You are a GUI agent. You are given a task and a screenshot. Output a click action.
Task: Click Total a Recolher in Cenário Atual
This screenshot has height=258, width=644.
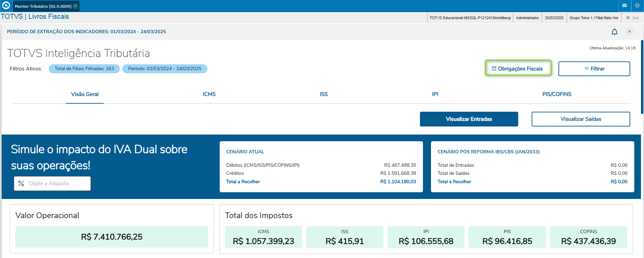[x=243, y=182]
